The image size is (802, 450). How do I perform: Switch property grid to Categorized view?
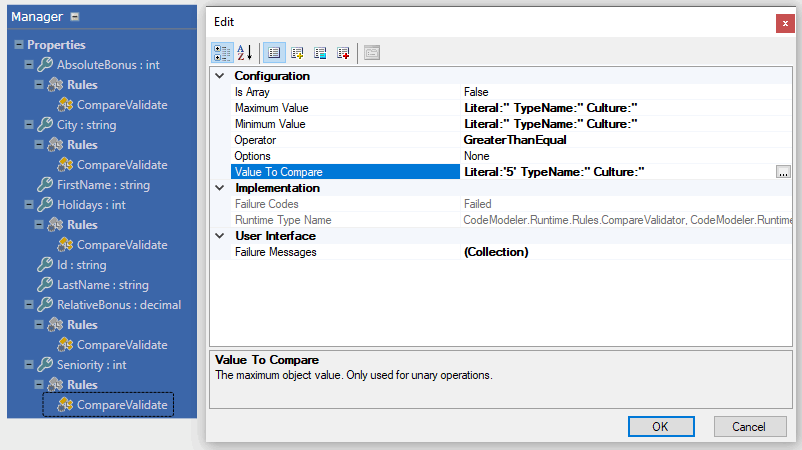pos(222,53)
